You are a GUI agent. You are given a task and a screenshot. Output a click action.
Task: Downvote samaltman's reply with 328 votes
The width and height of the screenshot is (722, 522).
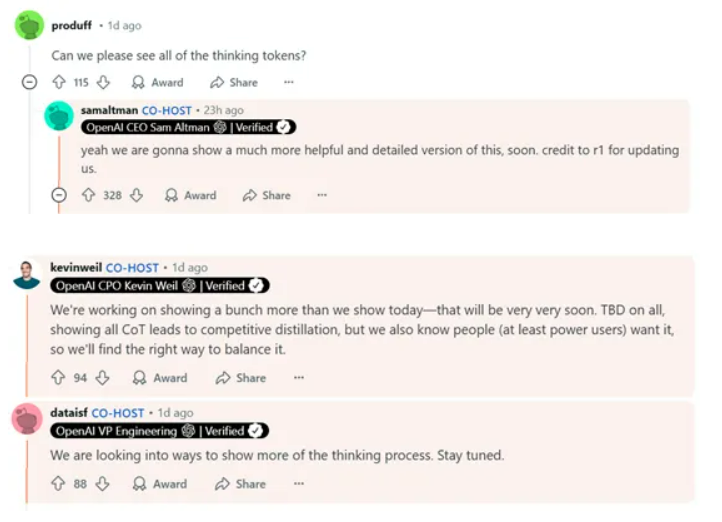[x=136, y=195]
